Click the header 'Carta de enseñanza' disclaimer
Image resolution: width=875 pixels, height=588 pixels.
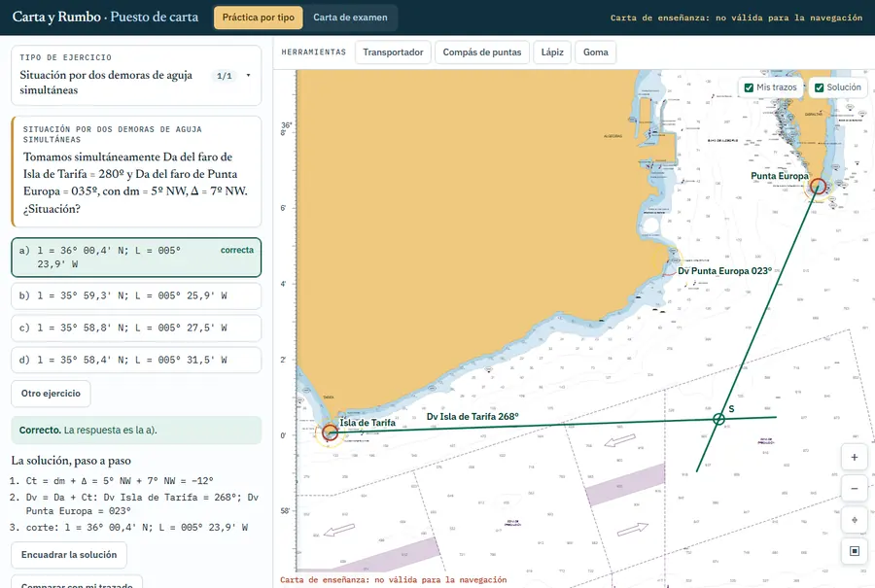click(736, 17)
